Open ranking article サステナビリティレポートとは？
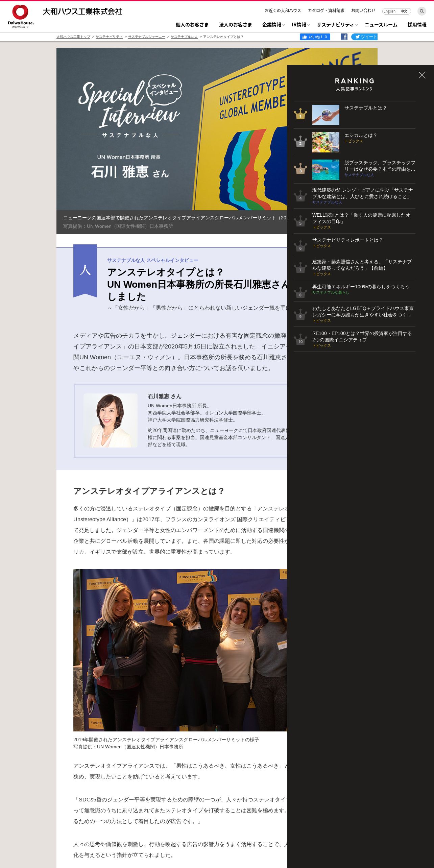The width and height of the screenshot is (434, 868). tap(347, 240)
